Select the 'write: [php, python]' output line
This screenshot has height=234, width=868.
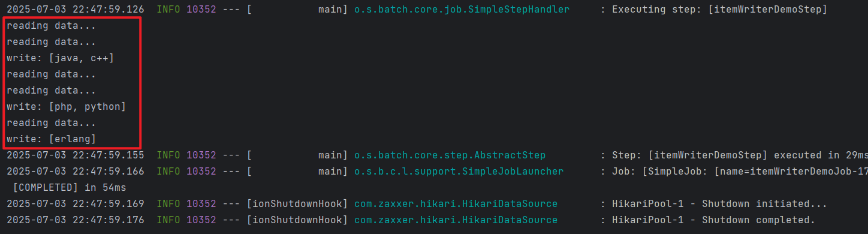tap(66, 106)
